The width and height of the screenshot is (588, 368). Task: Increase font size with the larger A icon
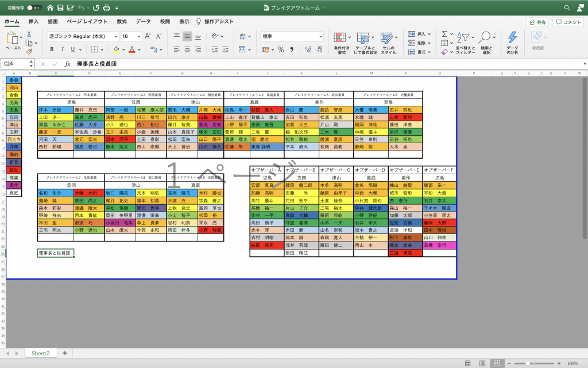pos(148,36)
